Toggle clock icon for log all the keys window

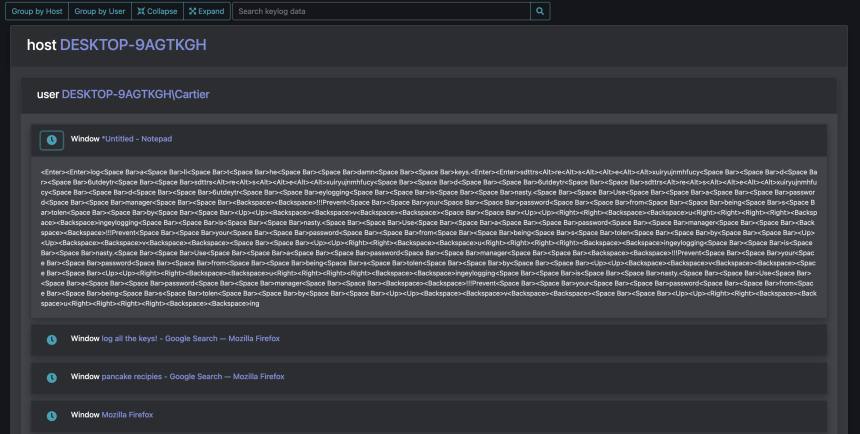click(x=52, y=340)
